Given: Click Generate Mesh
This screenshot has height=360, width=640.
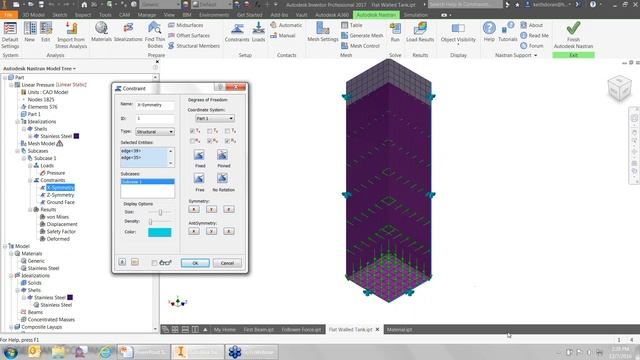Looking at the screenshot, I should (362, 36).
